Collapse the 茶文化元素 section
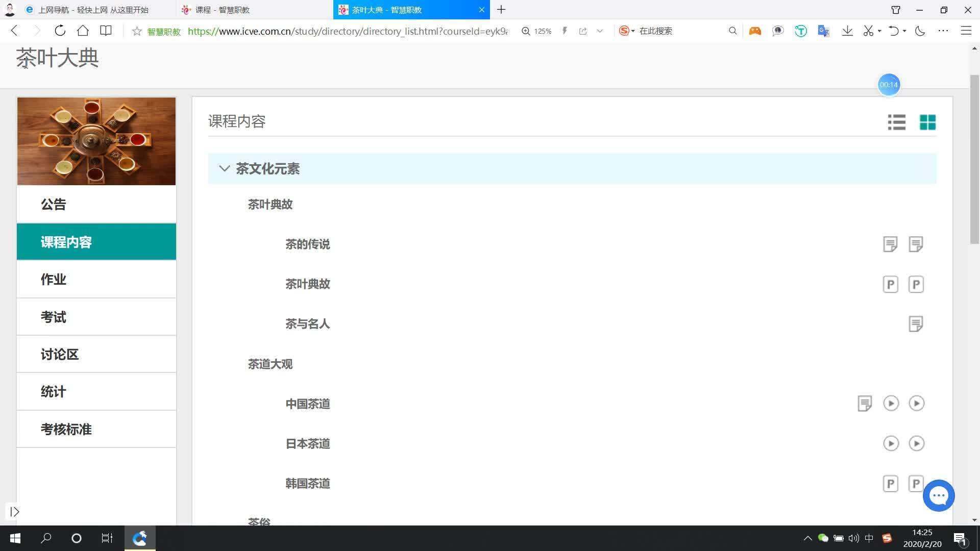980x551 pixels. pos(224,168)
